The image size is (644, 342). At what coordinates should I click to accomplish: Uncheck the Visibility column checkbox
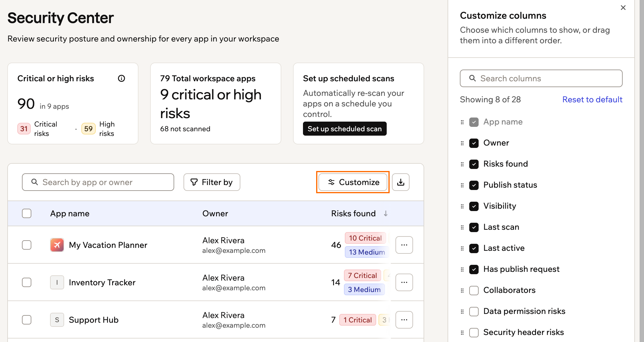[x=474, y=206]
